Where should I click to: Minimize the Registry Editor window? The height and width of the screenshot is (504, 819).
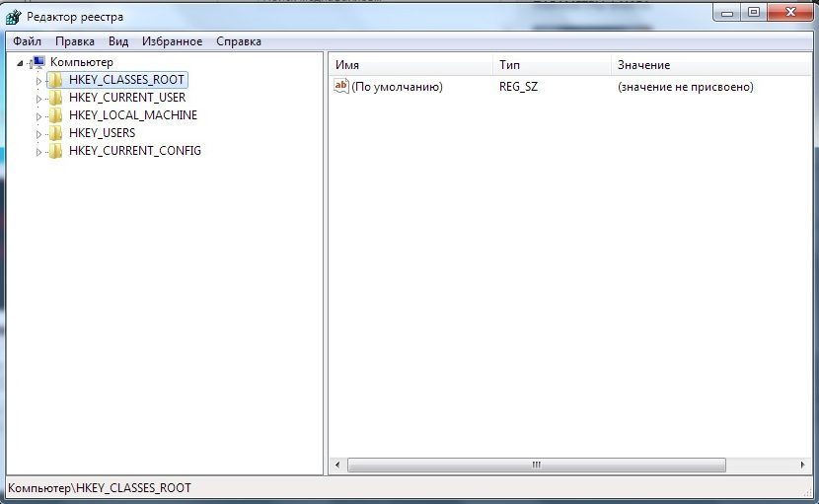(x=727, y=13)
